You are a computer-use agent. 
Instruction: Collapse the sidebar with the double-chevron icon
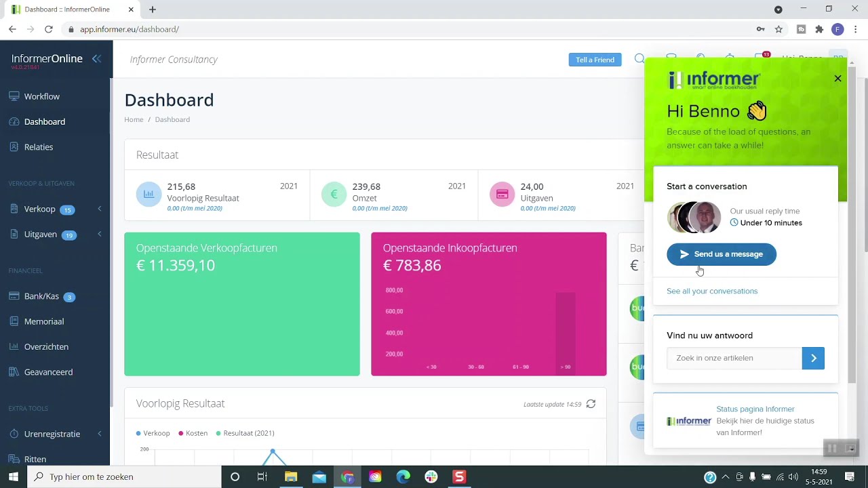pyautogui.click(x=96, y=59)
